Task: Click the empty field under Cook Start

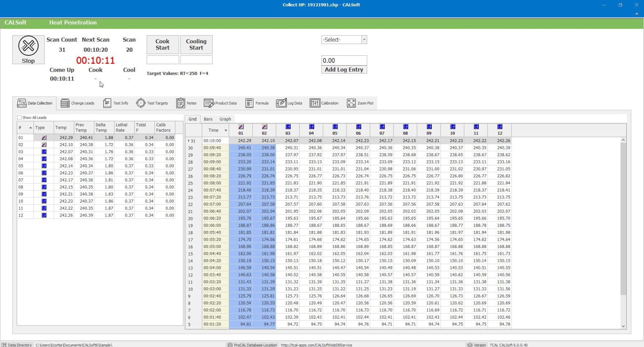Action: pos(163,60)
